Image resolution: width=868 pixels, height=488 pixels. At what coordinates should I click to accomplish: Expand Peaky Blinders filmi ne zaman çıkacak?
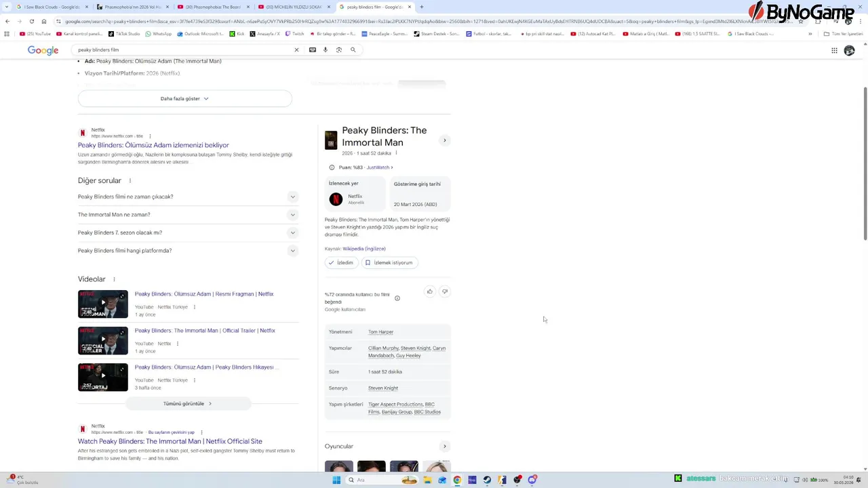coord(188,197)
